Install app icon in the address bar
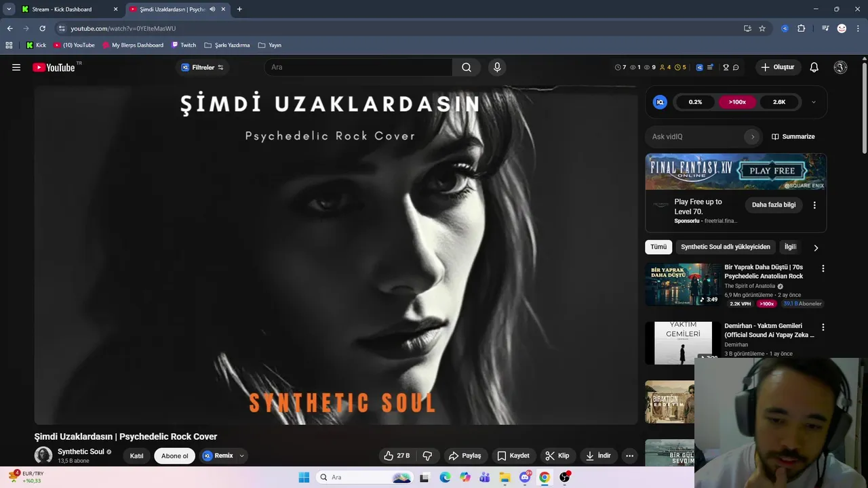 point(747,28)
